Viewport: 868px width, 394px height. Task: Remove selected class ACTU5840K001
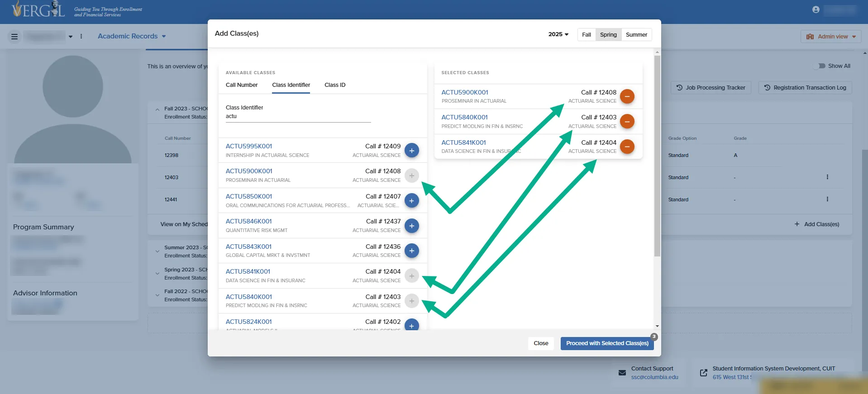(x=627, y=121)
